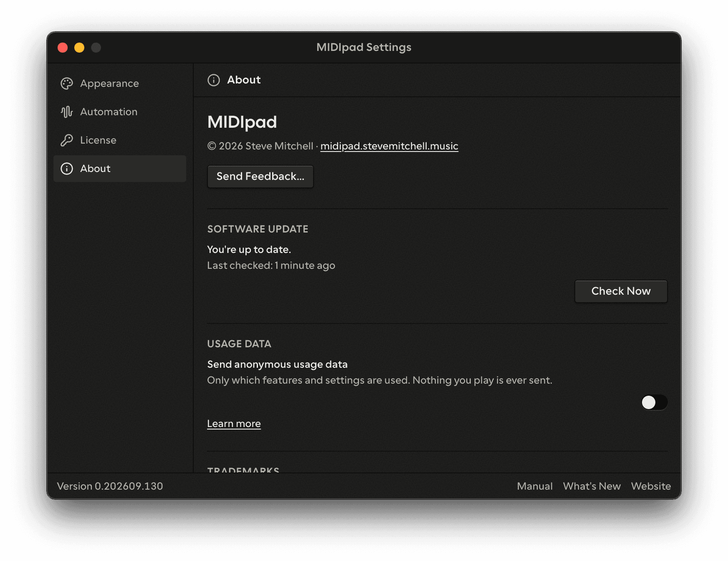Enable the anonymous usage data toggle
Image resolution: width=728 pixels, height=561 pixels.
(654, 402)
